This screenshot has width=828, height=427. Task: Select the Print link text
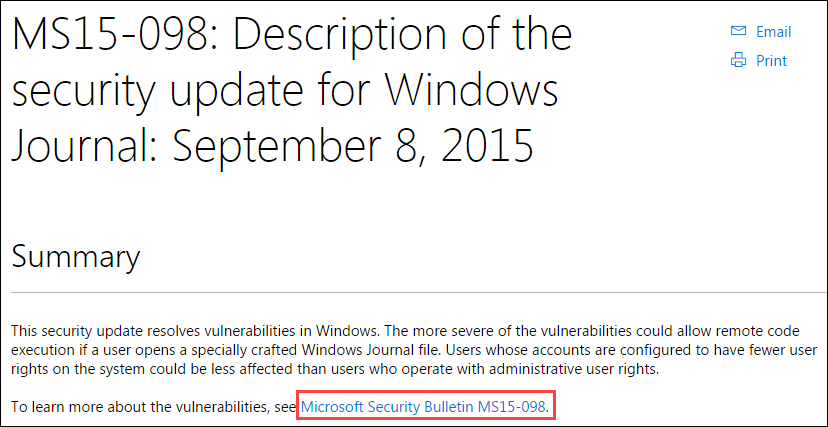point(771,61)
